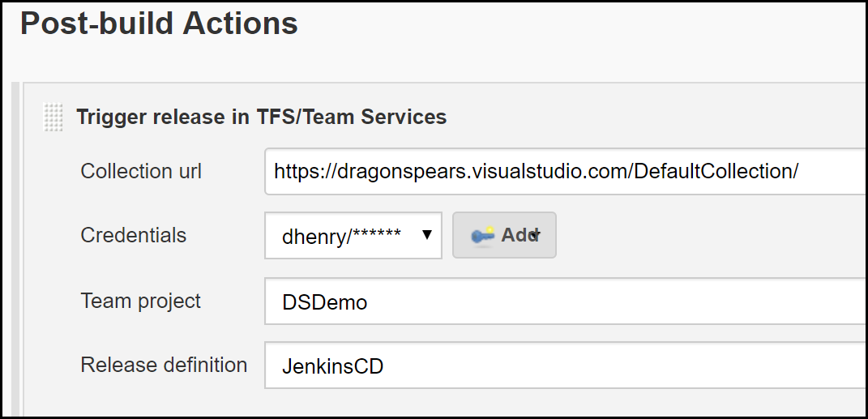Click the Add credentials button

click(504, 235)
